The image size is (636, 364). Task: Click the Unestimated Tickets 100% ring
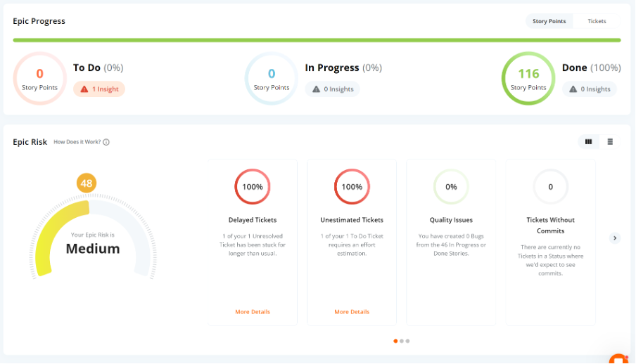click(352, 187)
